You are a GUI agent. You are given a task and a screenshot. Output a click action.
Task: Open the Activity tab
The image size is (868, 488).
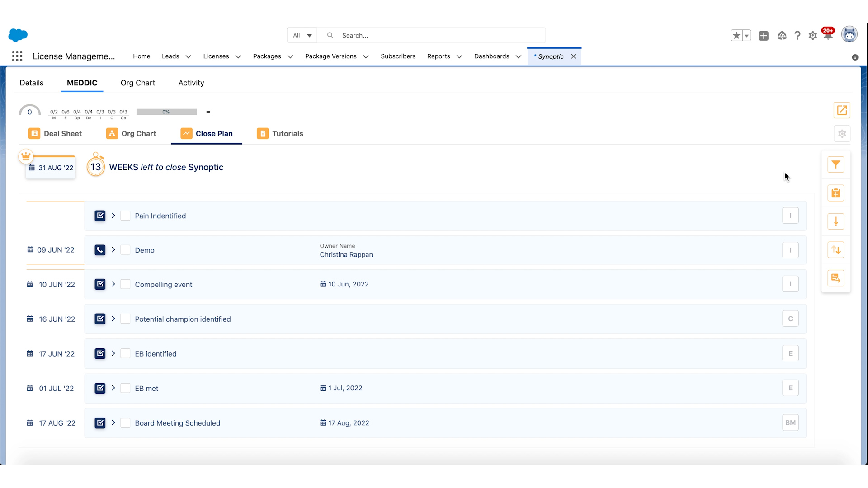click(x=191, y=83)
